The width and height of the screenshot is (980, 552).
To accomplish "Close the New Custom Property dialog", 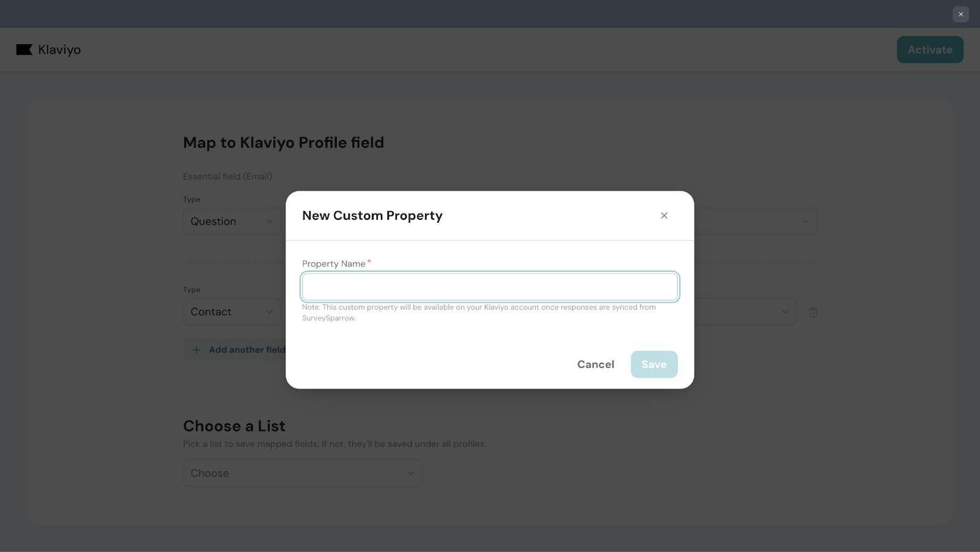I will pyautogui.click(x=664, y=215).
